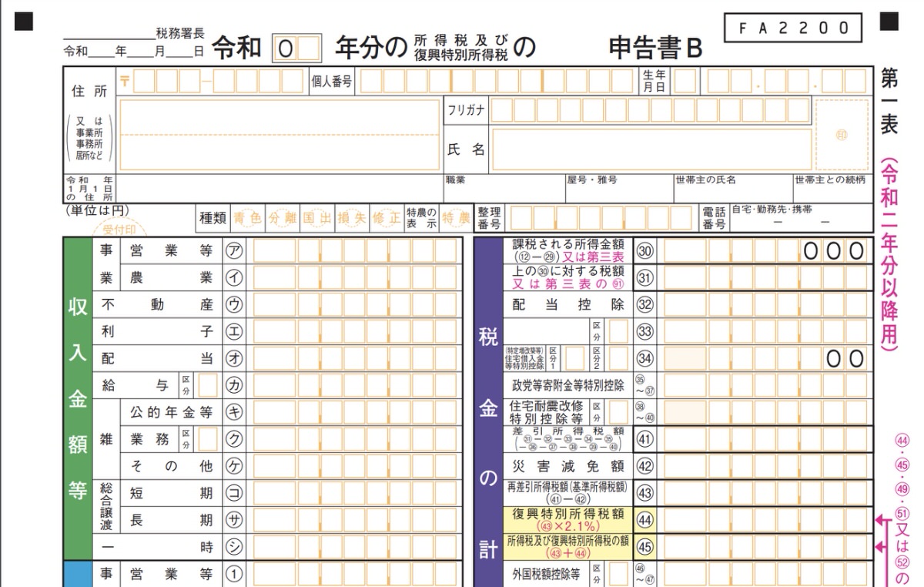Click the large 住所 address entry area

280,135
